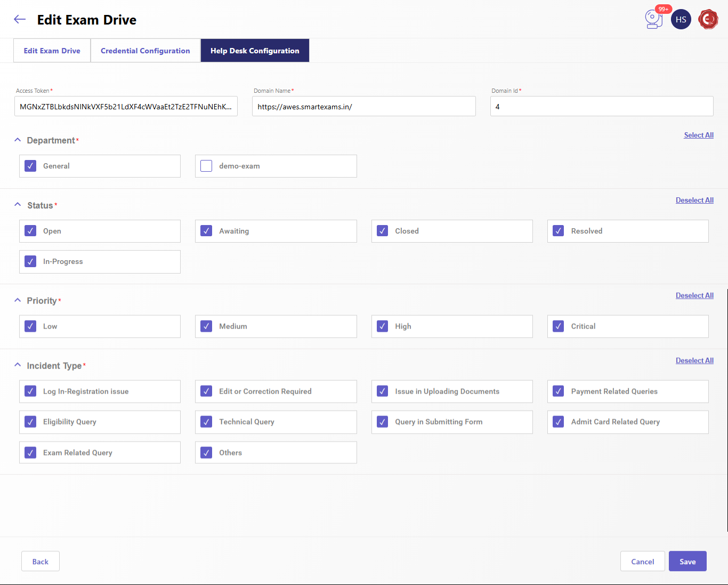Screen dimensions: 728x585
Task: Click Deselect All for Status
Action: [x=694, y=201]
